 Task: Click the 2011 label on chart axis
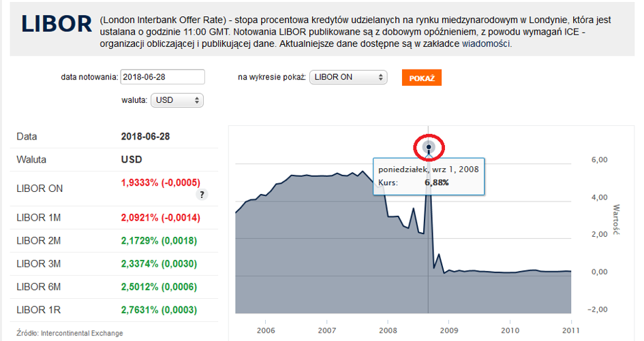tap(569, 330)
